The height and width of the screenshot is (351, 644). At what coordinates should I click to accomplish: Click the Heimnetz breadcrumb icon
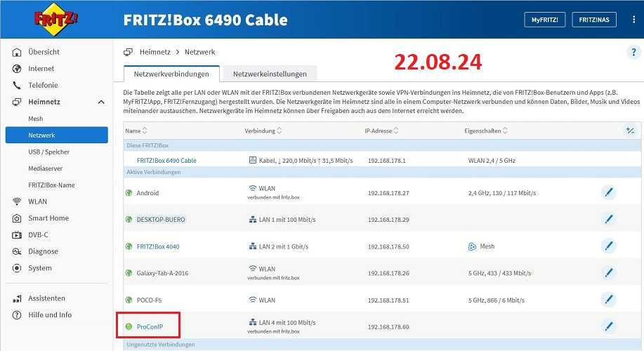[128, 52]
